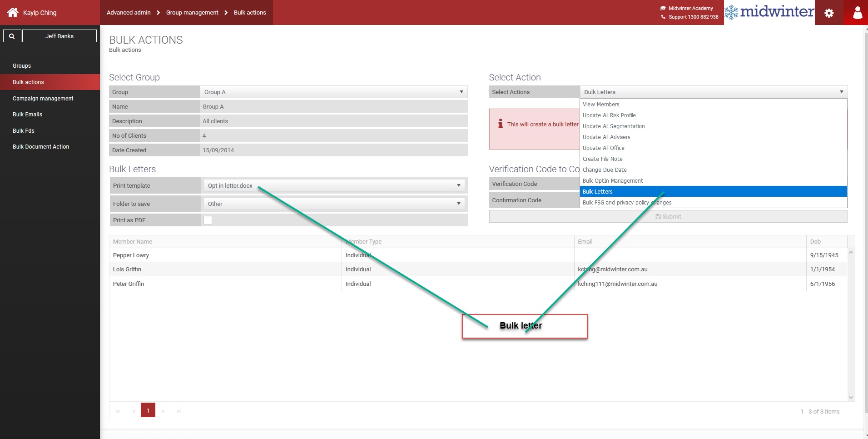Go to previous page pagination arrow
This screenshot has height=439, width=868.
point(134,411)
